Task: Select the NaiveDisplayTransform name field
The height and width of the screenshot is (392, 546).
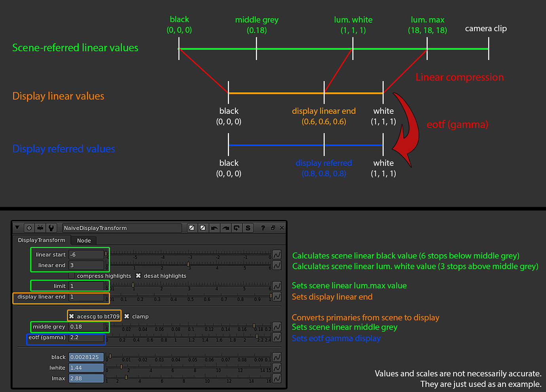Action: tap(122, 228)
